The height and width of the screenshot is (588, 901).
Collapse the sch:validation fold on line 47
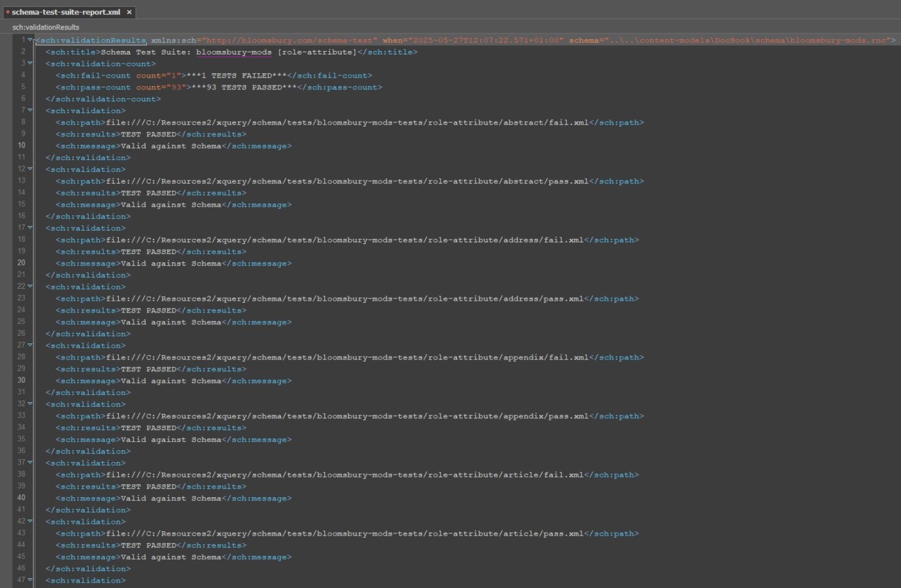coord(30,580)
